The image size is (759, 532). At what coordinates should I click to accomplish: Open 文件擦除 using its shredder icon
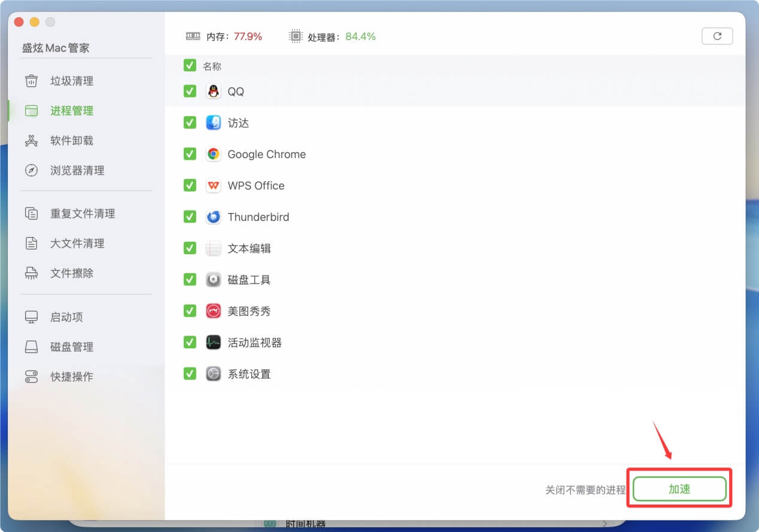[31, 273]
